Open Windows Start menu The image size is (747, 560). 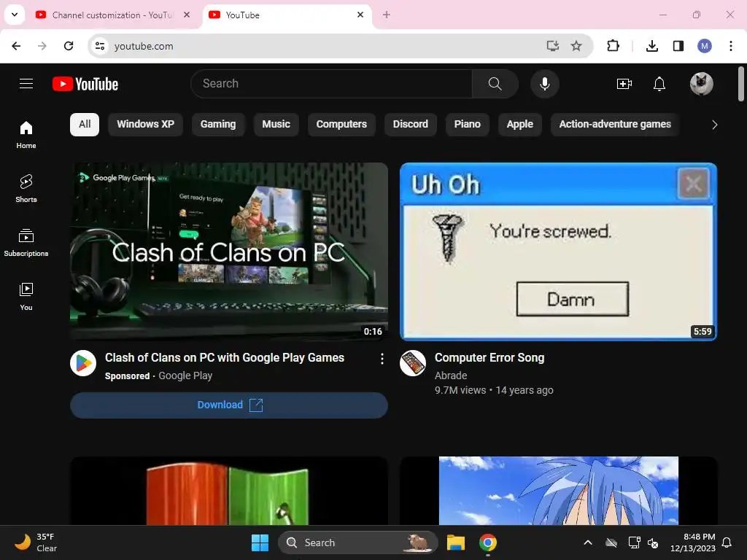click(x=260, y=542)
